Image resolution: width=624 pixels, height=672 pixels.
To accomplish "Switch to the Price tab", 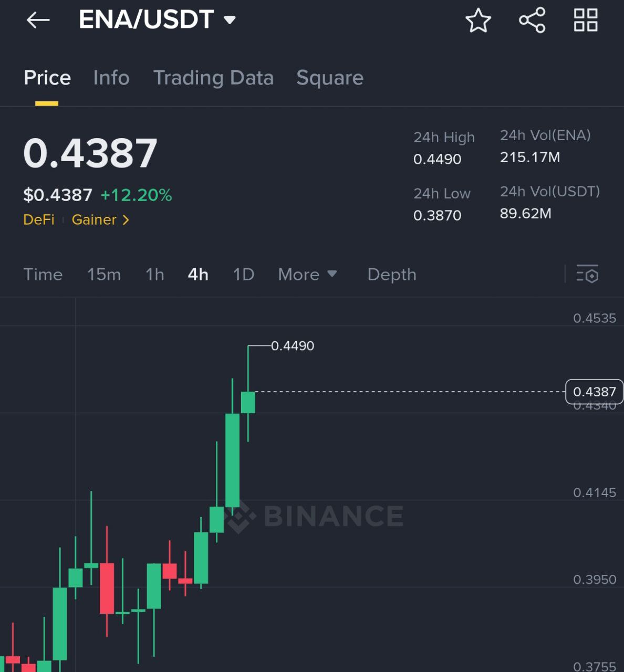I will (x=47, y=78).
